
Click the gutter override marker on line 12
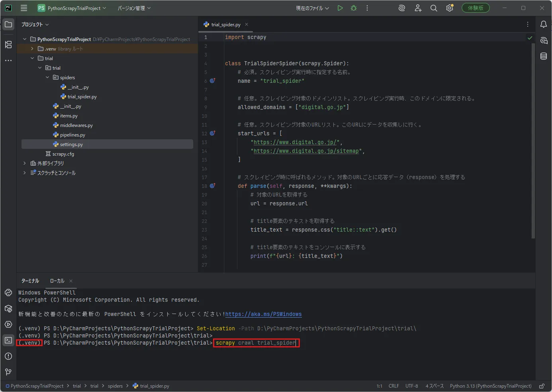pyautogui.click(x=213, y=133)
